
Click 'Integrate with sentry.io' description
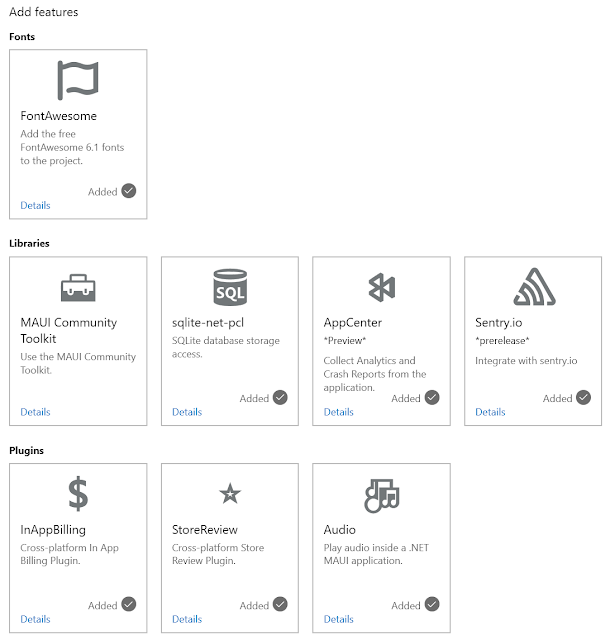(x=526, y=361)
